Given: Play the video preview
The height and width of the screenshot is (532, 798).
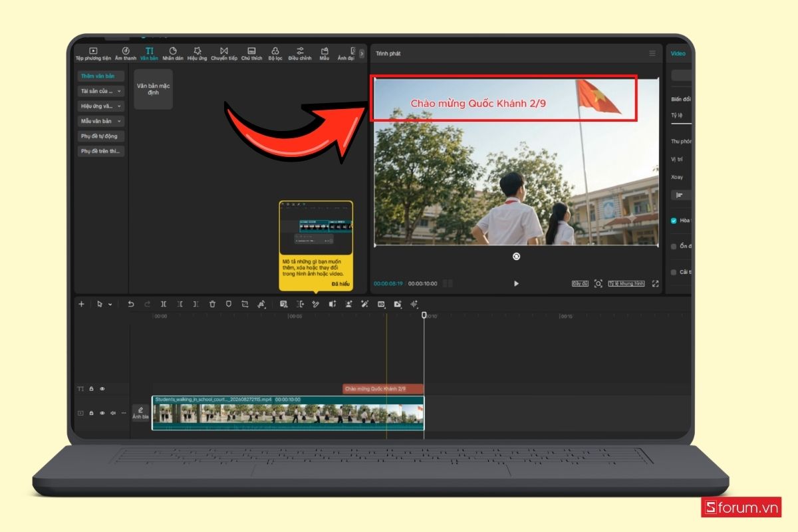Looking at the screenshot, I should [516, 283].
